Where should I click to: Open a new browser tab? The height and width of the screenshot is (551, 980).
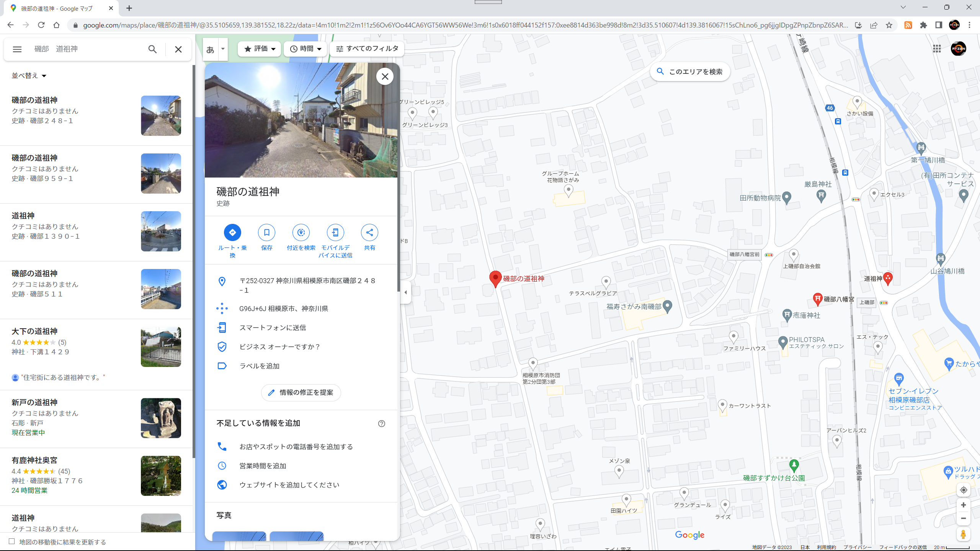point(129,8)
